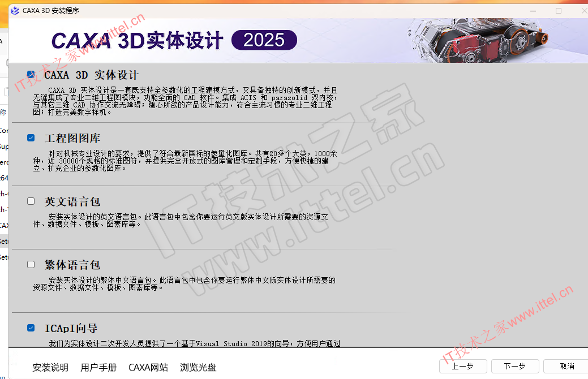The width and height of the screenshot is (588, 379).
Task: Cancel installation with the 取消 button
Action: [x=566, y=366]
